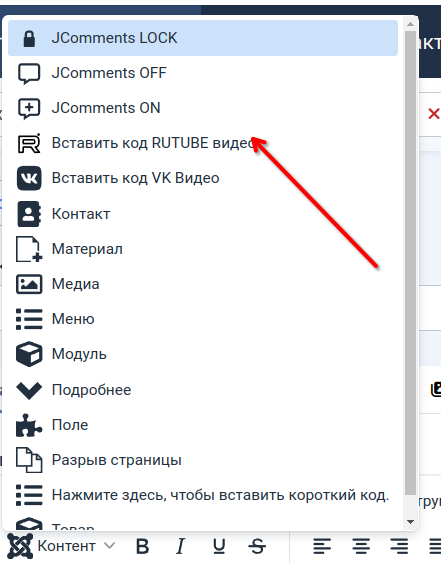The width and height of the screenshot is (441, 563).
Task: Click the RUTUBE logo icon
Action: (x=29, y=143)
